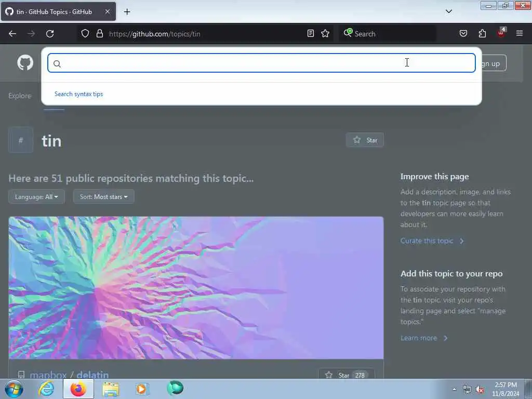Click the delatin terrain preview image
This screenshot has height=399, width=532.
click(x=196, y=288)
